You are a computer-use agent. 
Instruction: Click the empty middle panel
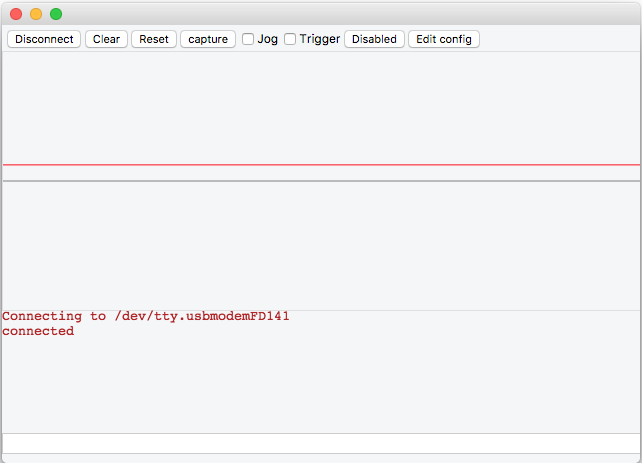pos(321,246)
